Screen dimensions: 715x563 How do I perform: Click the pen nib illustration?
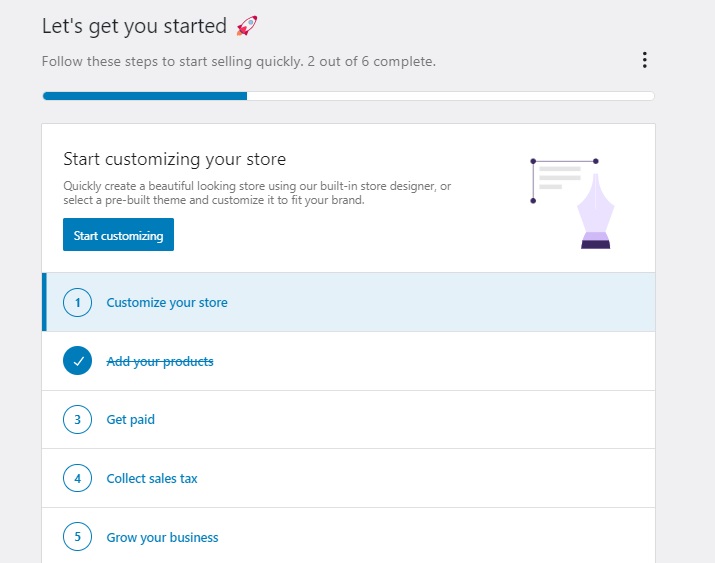click(x=595, y=214)
